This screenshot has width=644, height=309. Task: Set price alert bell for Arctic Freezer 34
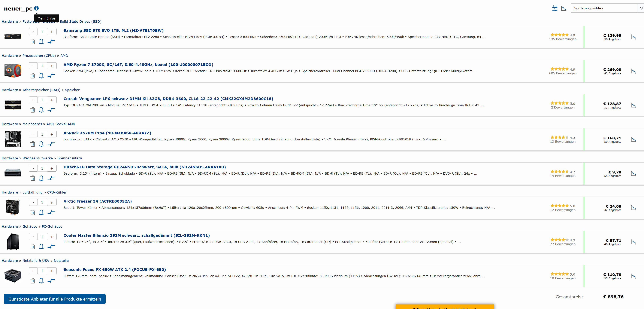41,213
